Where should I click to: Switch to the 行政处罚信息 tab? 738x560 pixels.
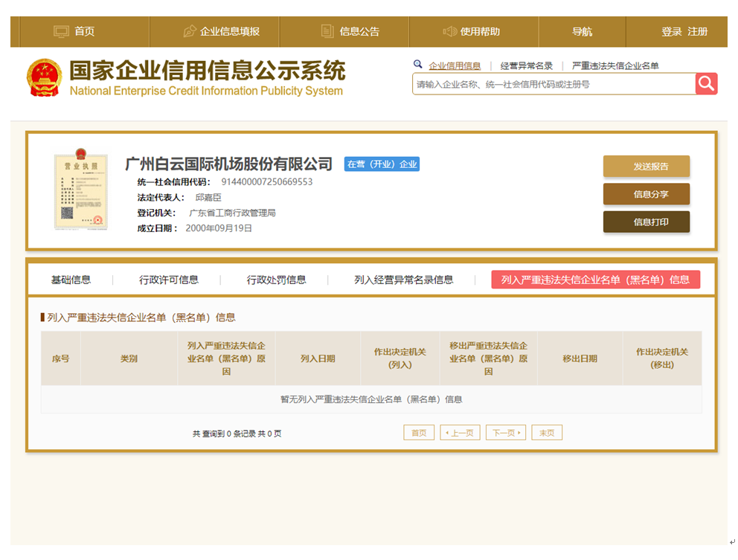(x=276, y=280)
